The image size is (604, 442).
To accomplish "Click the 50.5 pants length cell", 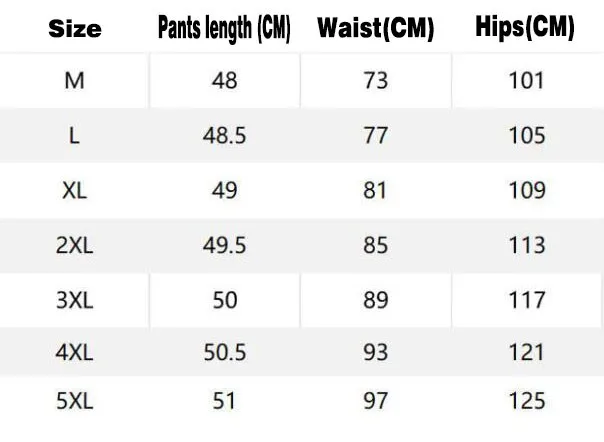I will coord(225,352).
